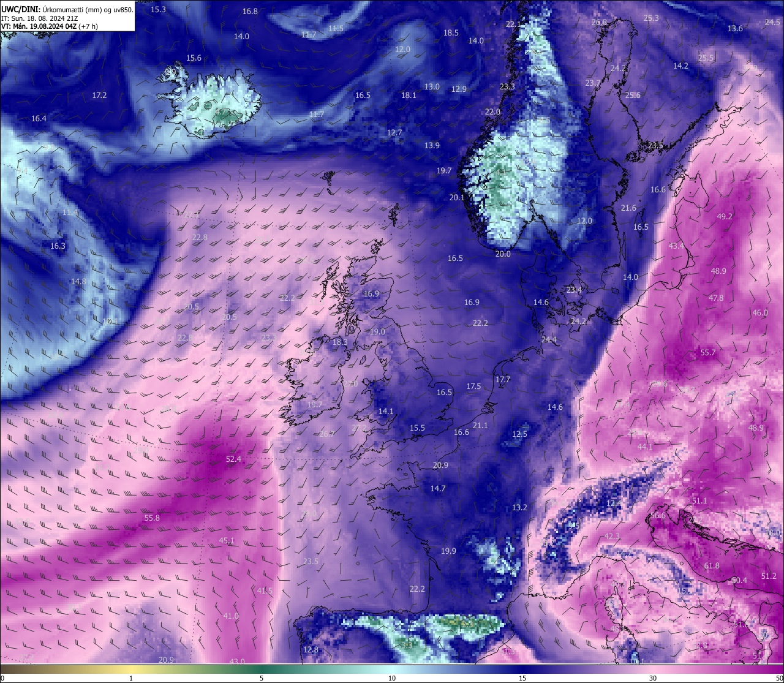The image size is (784, 683).
Task: Click the 44.1 value north of the Alps
Action: pyautogui.click(x=645, y=447)
